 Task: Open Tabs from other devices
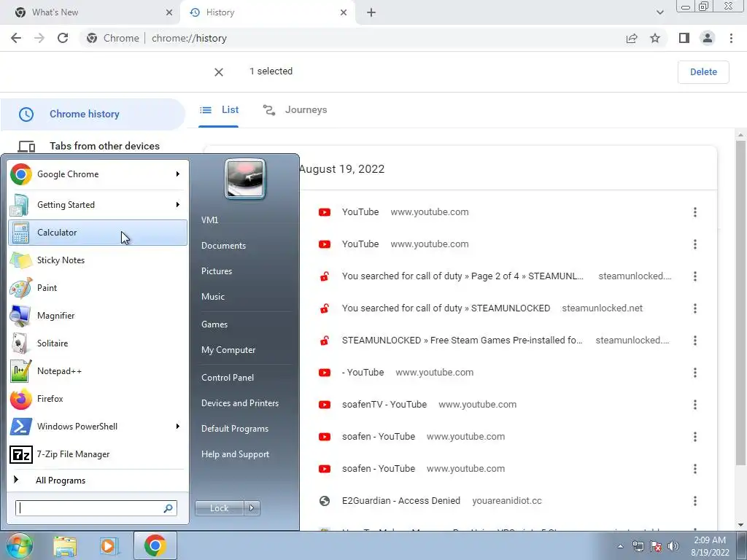point(93,146)
